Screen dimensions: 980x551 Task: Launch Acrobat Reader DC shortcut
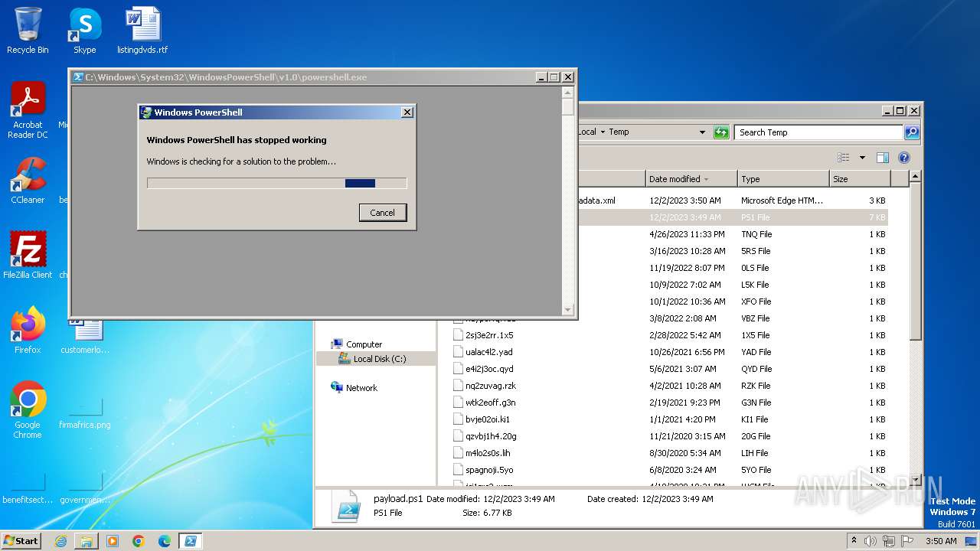click(28, 111)
